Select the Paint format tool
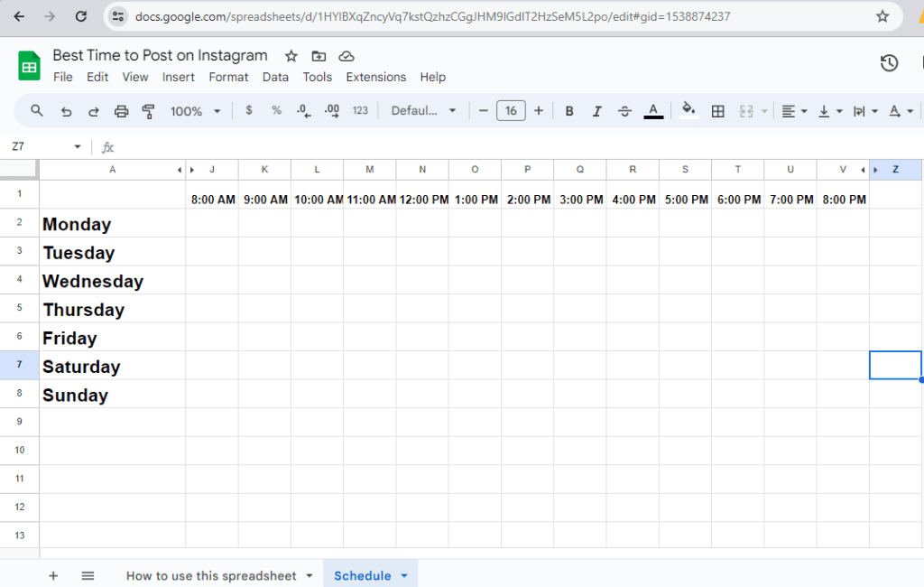 pos(146,110)
